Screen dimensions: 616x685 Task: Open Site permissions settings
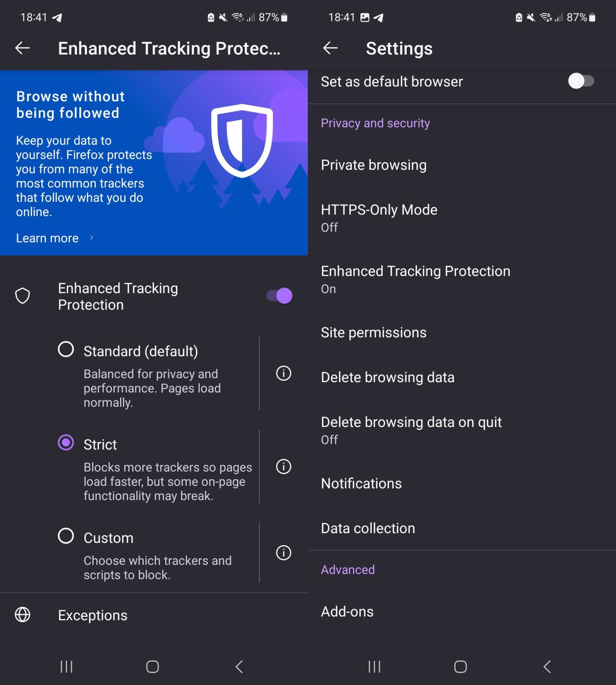point(373,332)
